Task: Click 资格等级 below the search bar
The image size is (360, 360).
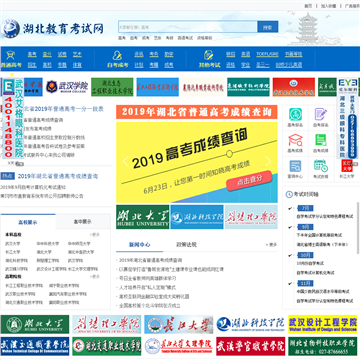Action: point(204,38)
